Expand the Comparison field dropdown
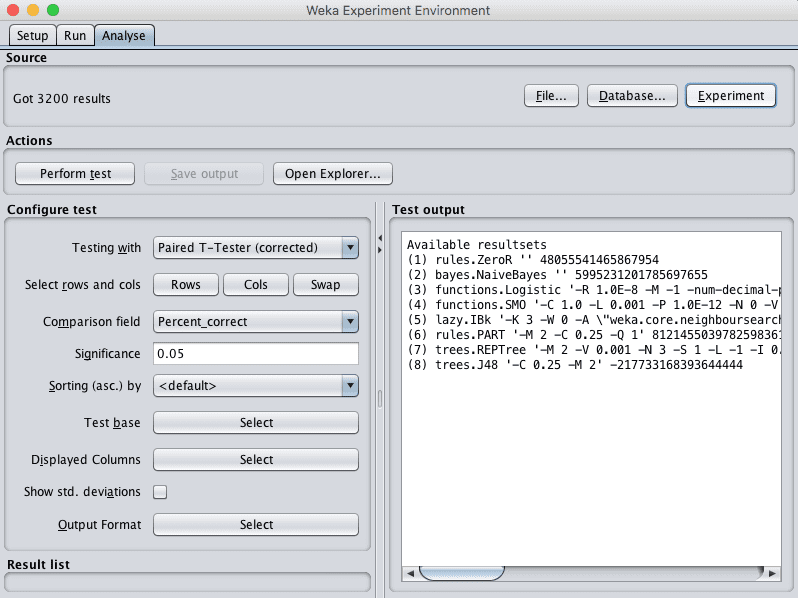The width and height of the screenshot is (798, 598). point(256,322)
